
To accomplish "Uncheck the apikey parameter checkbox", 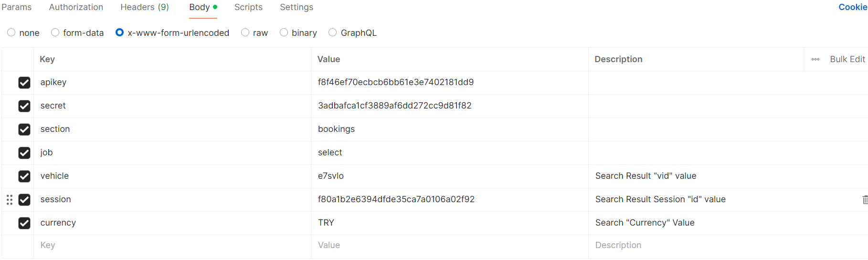I will coord(24,83).
